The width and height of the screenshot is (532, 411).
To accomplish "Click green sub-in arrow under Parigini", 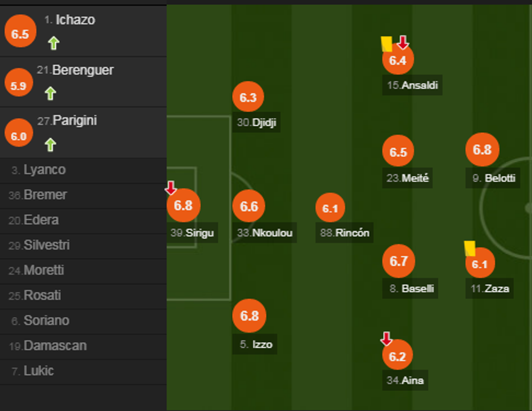I will (50, 144).
